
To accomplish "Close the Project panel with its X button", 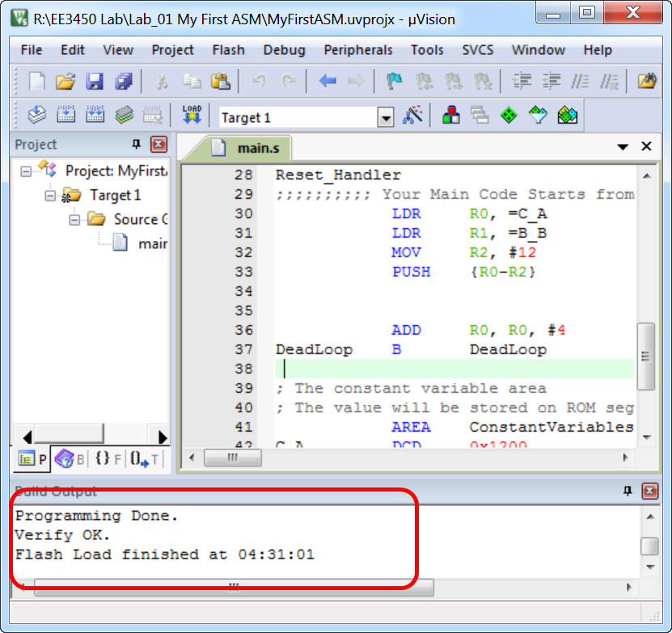I will pyautogui.click(x=159, y=145).
